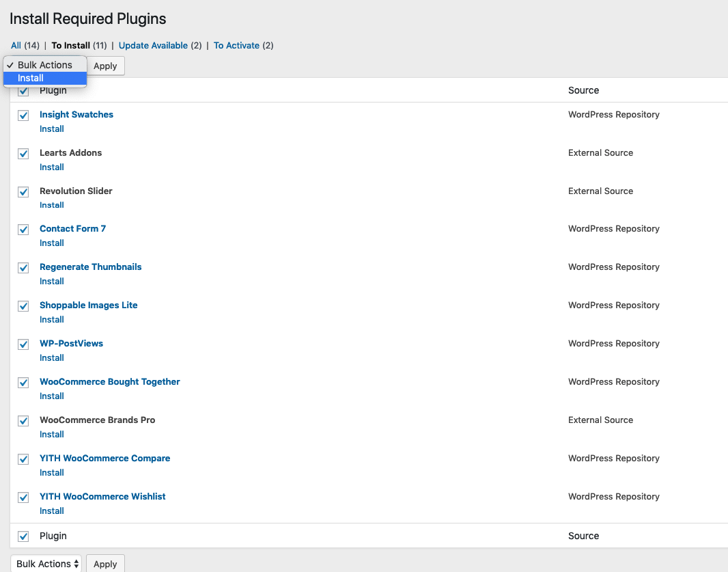Uncheck the Revolution Slider checkbox

point(23,192)
